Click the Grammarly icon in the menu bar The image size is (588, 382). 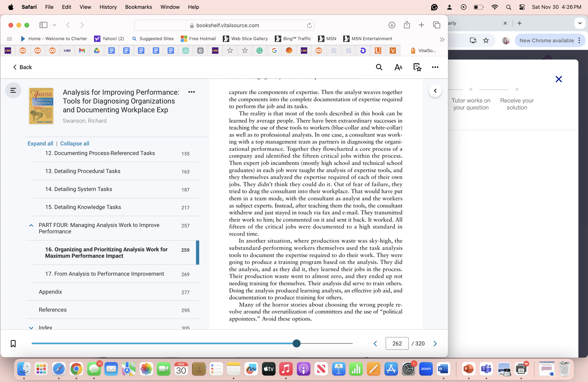click(x=434, y=7)
